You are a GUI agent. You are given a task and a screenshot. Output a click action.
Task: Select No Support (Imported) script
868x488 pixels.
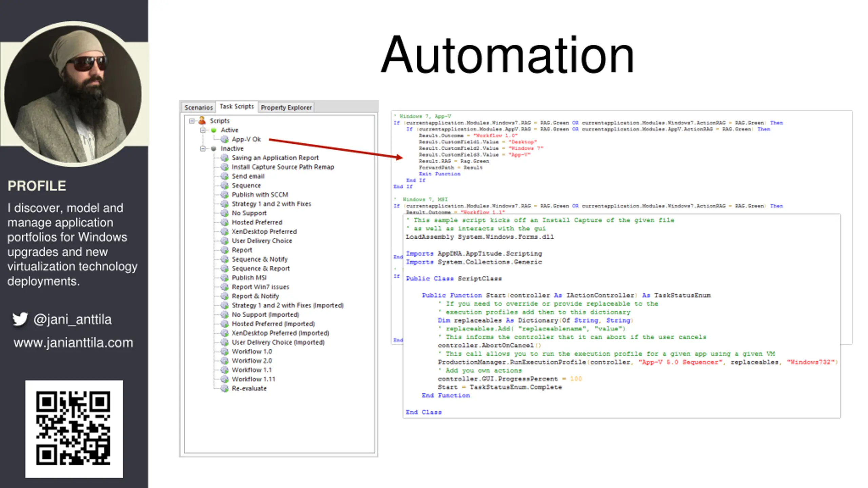pyautogui.click(x=265, y=314)
